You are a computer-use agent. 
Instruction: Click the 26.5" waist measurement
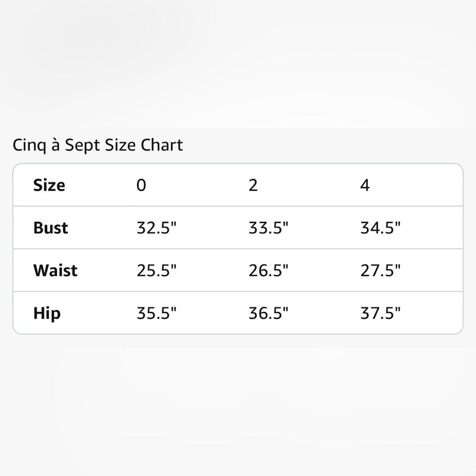tap(268, 270)
